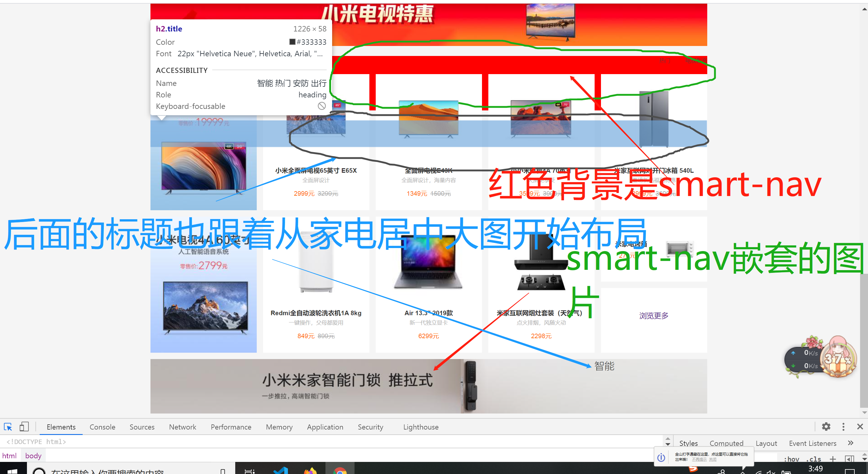868x474 pixels.
Task: Switch to the Console tab
Action: coord(102,427)
